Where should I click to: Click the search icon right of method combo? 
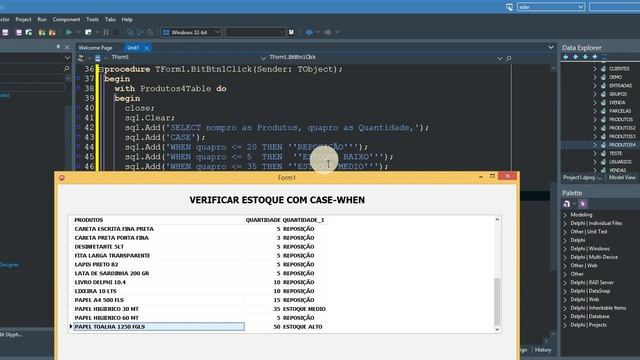[509, 58]
